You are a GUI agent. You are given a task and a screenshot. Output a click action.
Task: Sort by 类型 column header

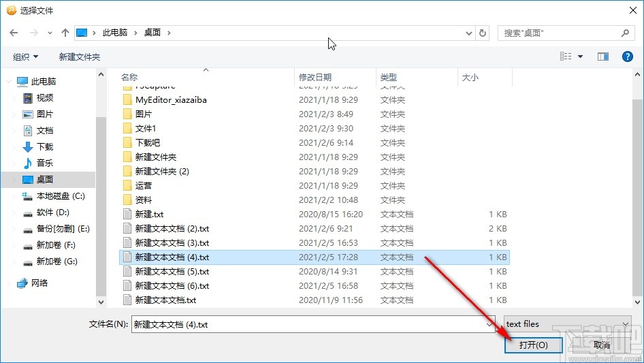(x=389, y=77)
